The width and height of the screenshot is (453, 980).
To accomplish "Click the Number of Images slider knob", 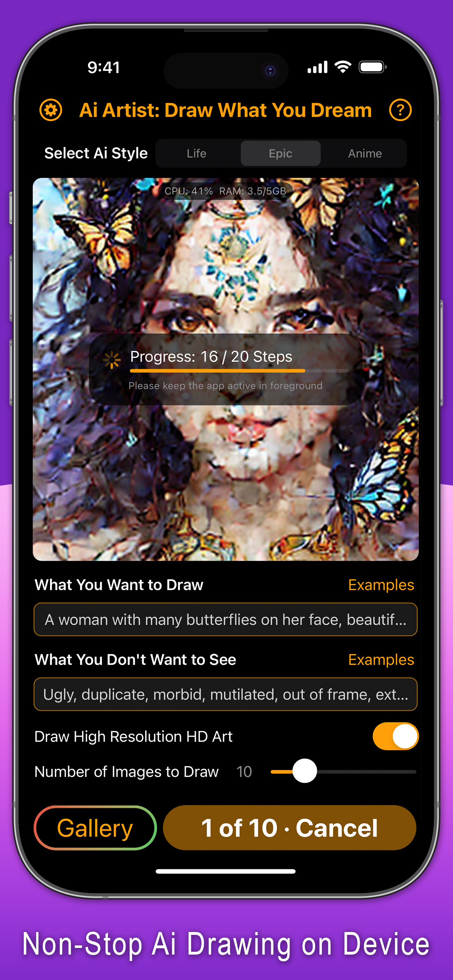I will point(305,771).
